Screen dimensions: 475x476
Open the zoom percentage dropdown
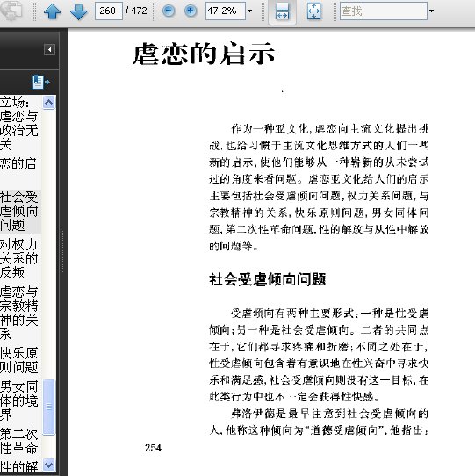click(x=249, y=11)
